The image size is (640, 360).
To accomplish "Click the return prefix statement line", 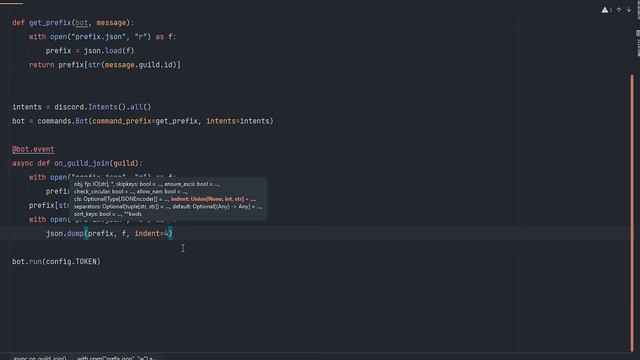I will tap(104, 65).
